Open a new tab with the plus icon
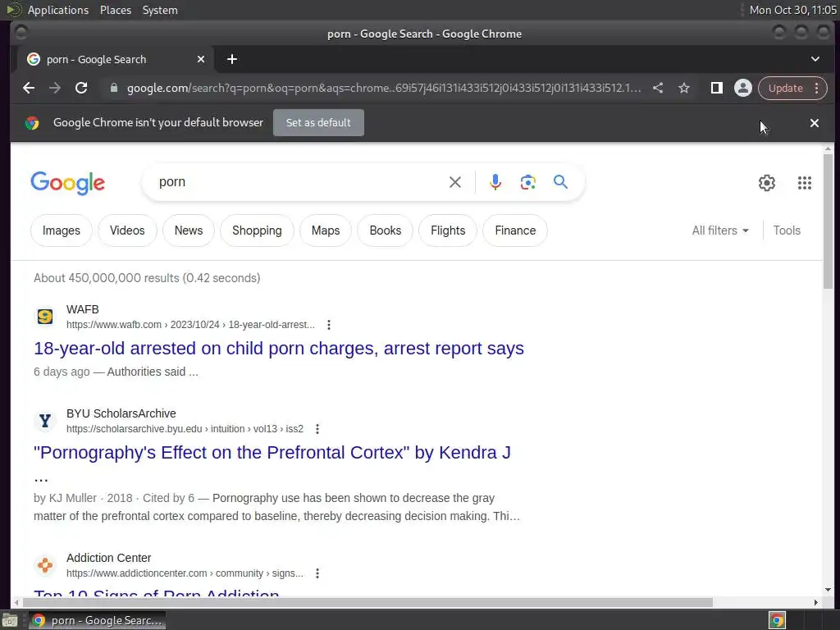The image size is (840, 630). click(232, 59)
